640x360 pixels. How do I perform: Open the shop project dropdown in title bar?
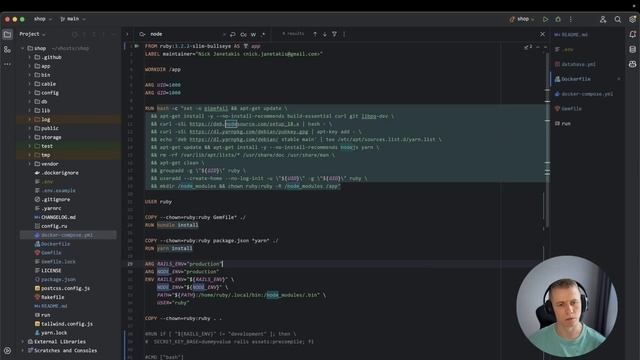pyautogui.click(x=43, y=19)
